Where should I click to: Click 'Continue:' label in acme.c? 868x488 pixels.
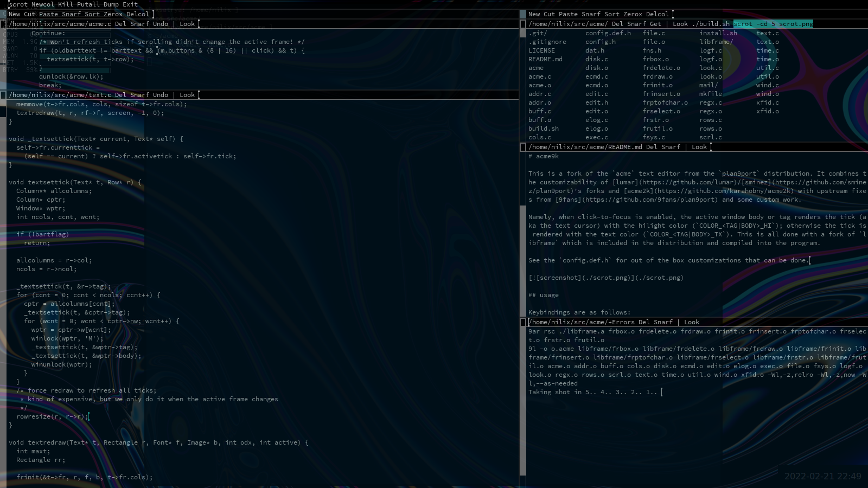[48, 33]
